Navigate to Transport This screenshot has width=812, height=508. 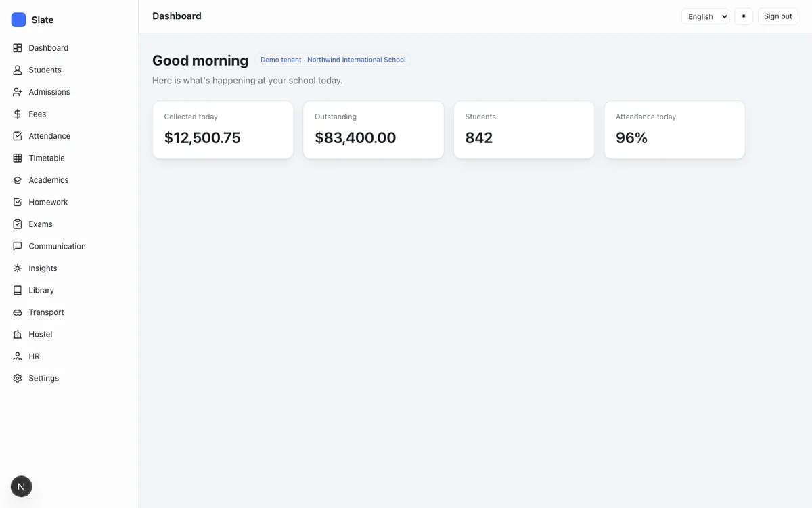(x=46, y=312)
